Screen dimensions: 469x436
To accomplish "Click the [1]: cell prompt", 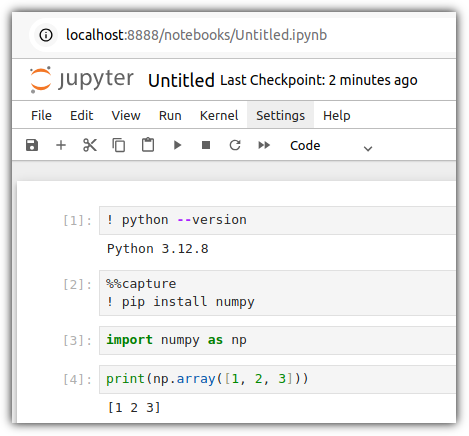I will (x=77, y=221).
